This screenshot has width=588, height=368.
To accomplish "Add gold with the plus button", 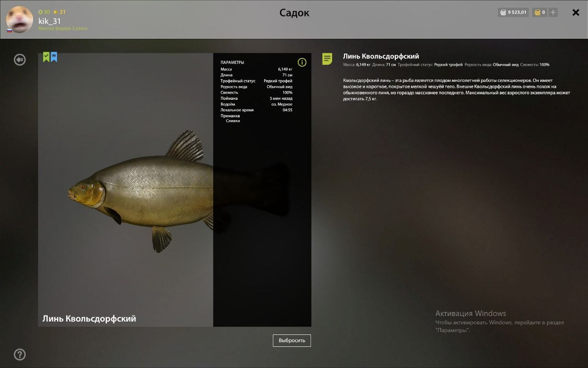I will [553, 12].
